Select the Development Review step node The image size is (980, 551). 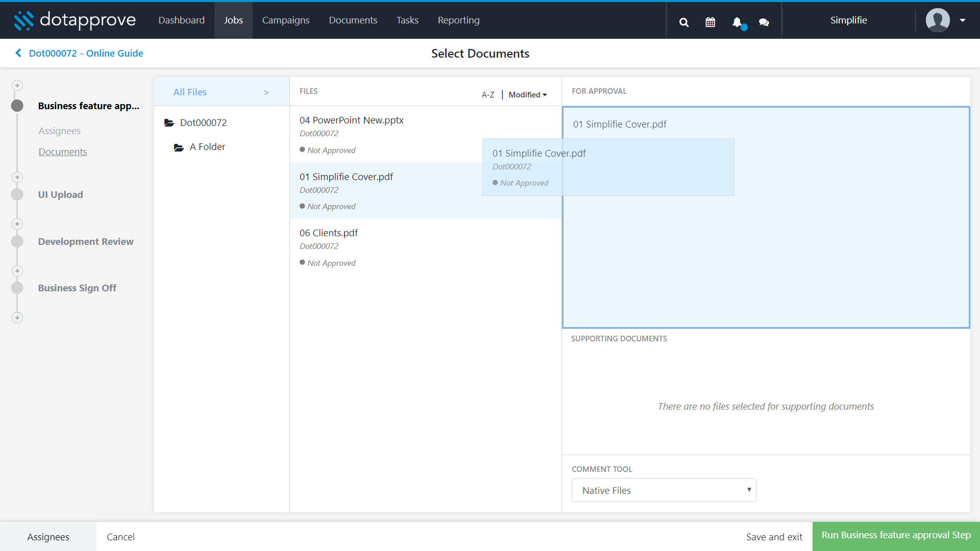(17, 241)
